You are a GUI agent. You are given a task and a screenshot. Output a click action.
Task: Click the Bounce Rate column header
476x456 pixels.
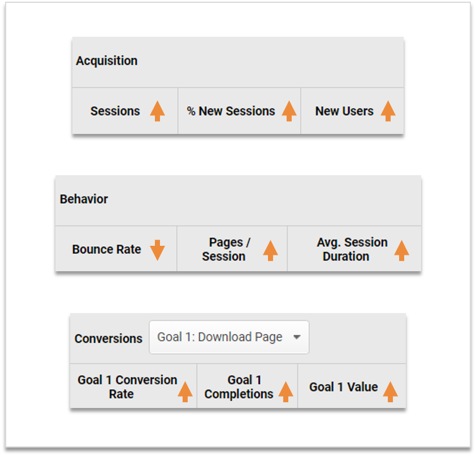tap(107, 249)
